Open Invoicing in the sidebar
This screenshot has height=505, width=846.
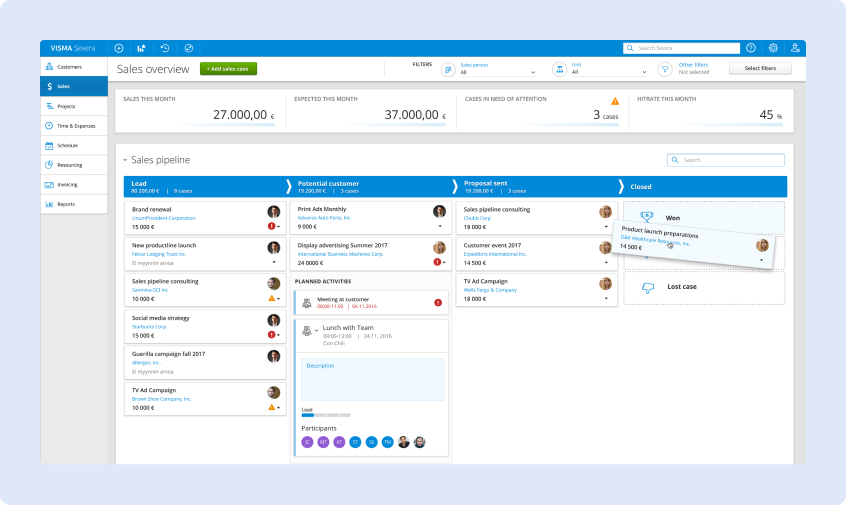(74, 185)
